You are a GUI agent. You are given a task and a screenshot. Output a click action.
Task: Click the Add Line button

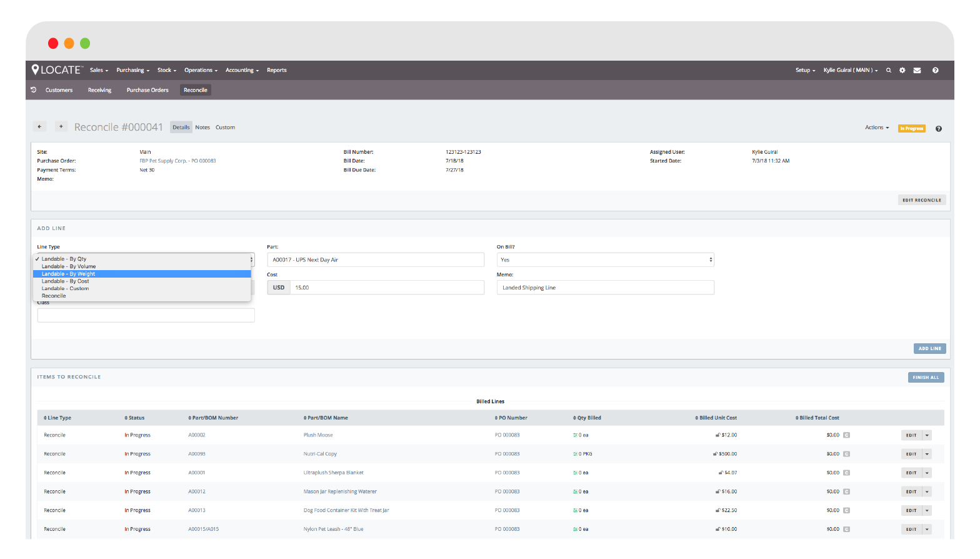(x=929, y=348)
